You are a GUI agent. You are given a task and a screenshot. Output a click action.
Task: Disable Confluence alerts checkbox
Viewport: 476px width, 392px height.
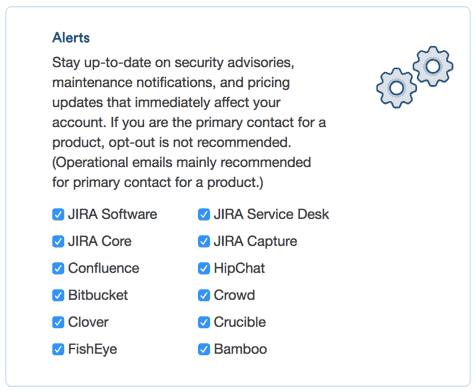point(58,268)
